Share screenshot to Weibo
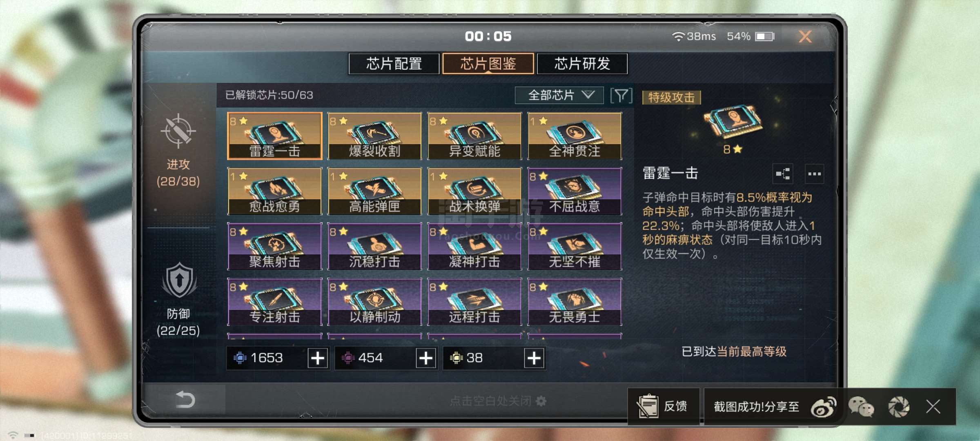The width and height of the screenshot is (980, 441). [824, 407]
